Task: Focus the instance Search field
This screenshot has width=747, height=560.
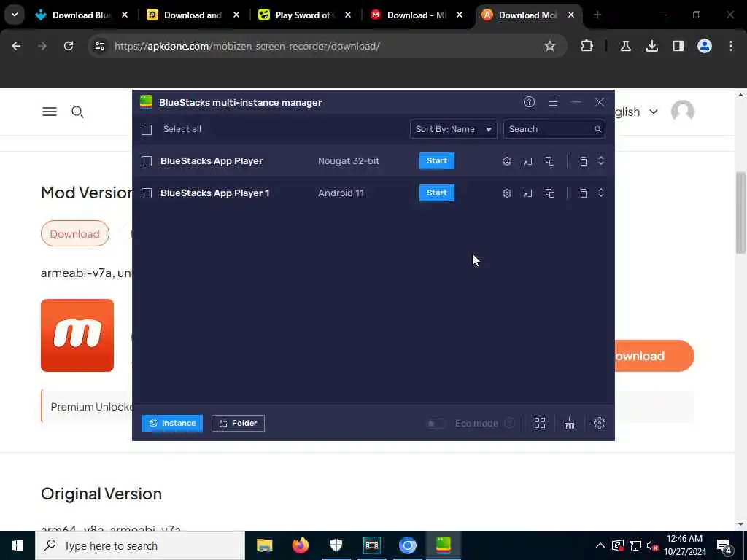Action: (554, 129)
